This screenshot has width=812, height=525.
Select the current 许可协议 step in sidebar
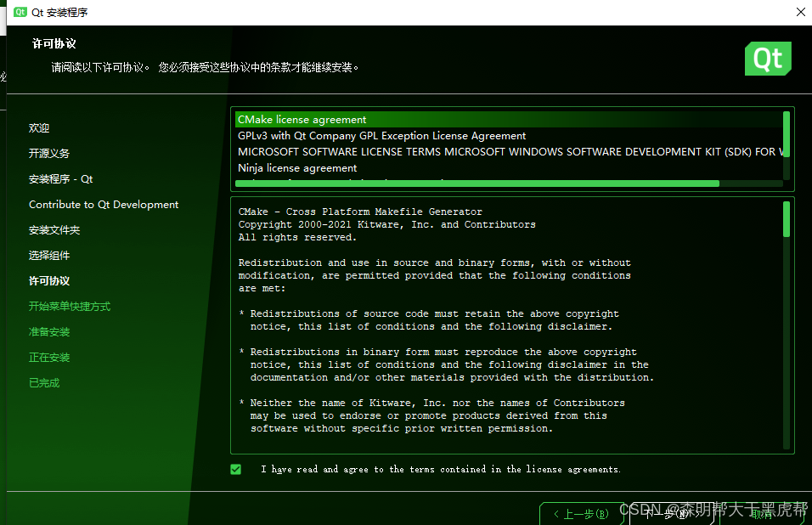(x=49, y=280)
